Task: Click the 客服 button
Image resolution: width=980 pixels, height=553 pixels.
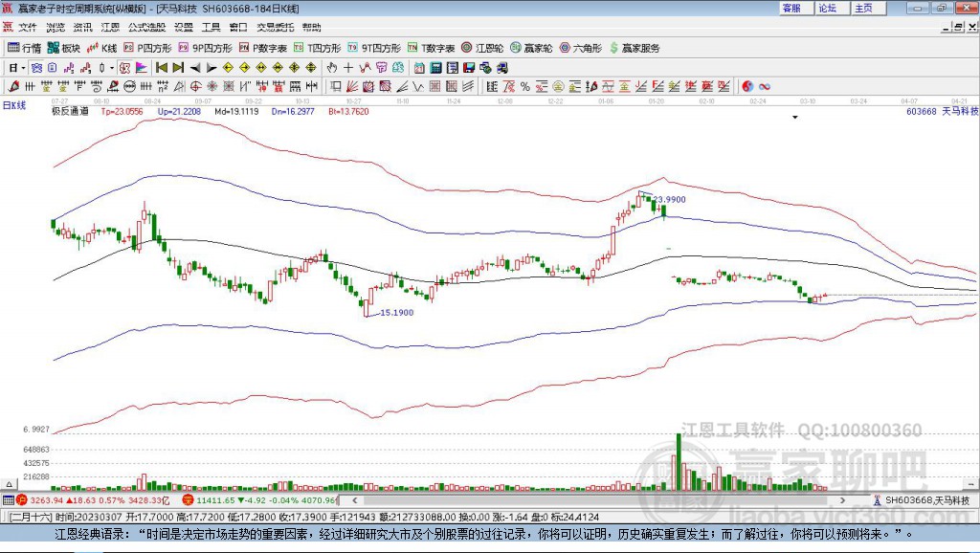Action: [x=796, y=8]
